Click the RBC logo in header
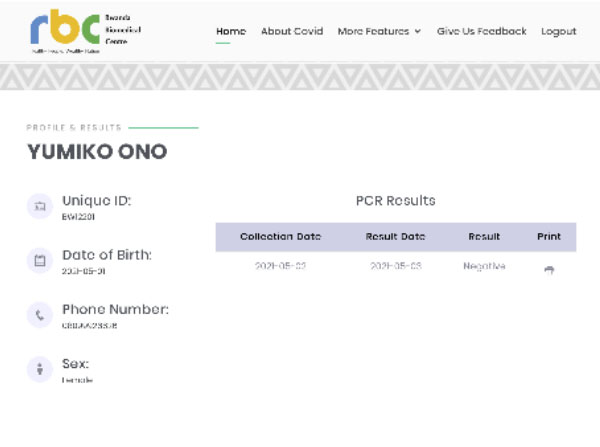Viewport: 600px width, 447px height. (85, 31)
